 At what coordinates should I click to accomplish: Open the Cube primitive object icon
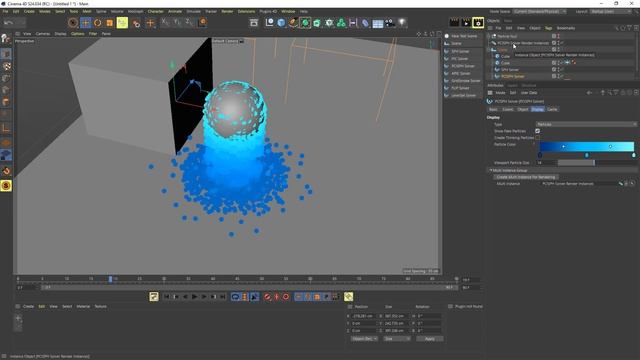click(x=281, y=23)
